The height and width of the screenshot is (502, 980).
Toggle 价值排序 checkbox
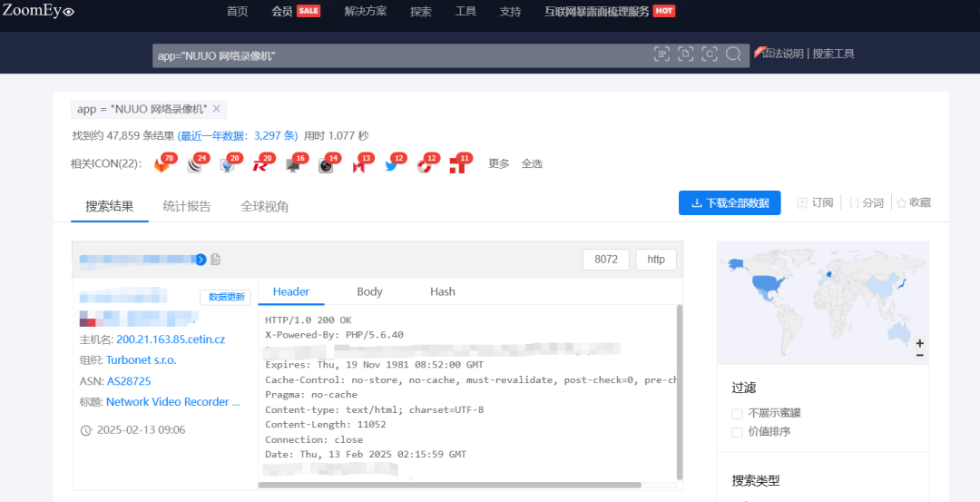click(x=737, y=433)
